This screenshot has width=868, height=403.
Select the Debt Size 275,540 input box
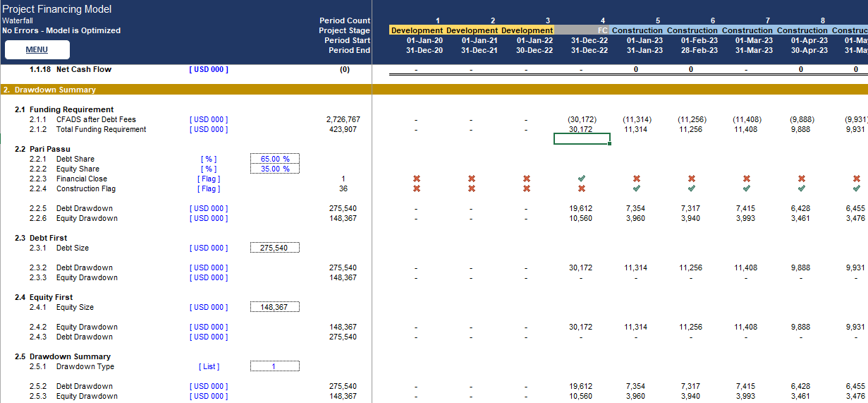coord(274,248)
